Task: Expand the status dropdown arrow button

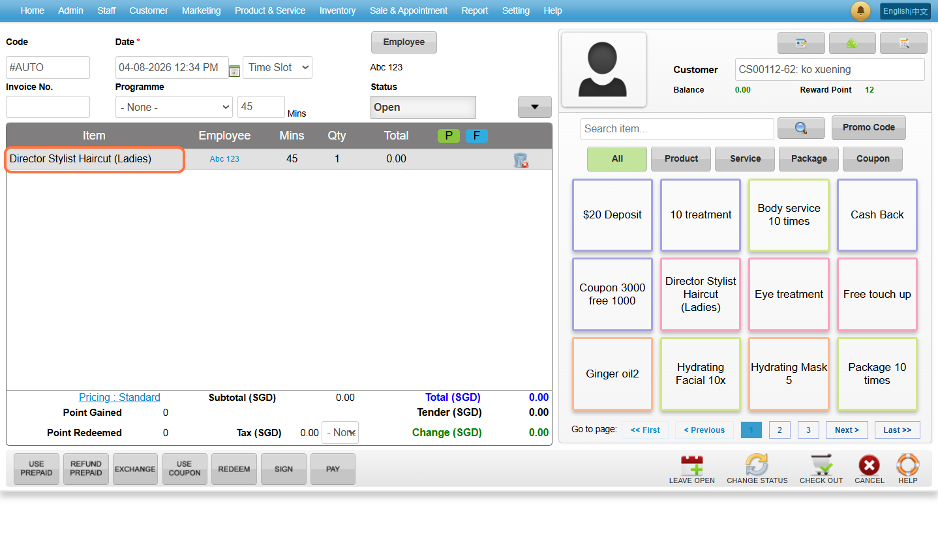Action: (535, 107)
